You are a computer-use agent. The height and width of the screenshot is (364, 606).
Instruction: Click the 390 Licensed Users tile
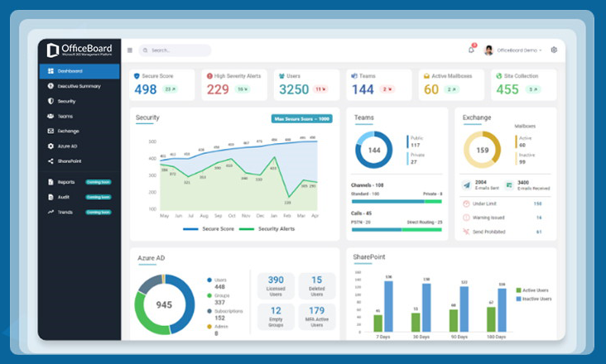click(276, 286)
